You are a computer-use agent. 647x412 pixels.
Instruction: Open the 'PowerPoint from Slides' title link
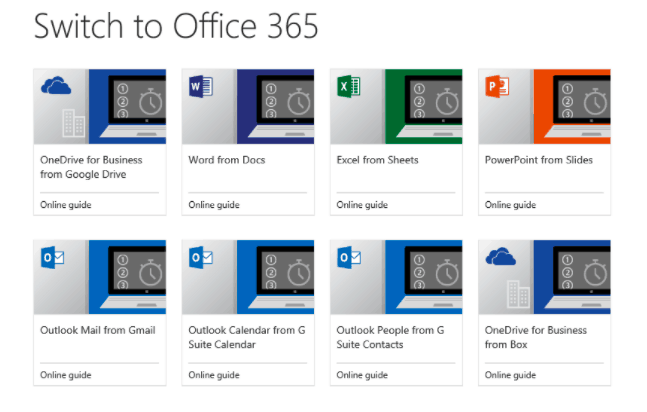pos(538,160)
